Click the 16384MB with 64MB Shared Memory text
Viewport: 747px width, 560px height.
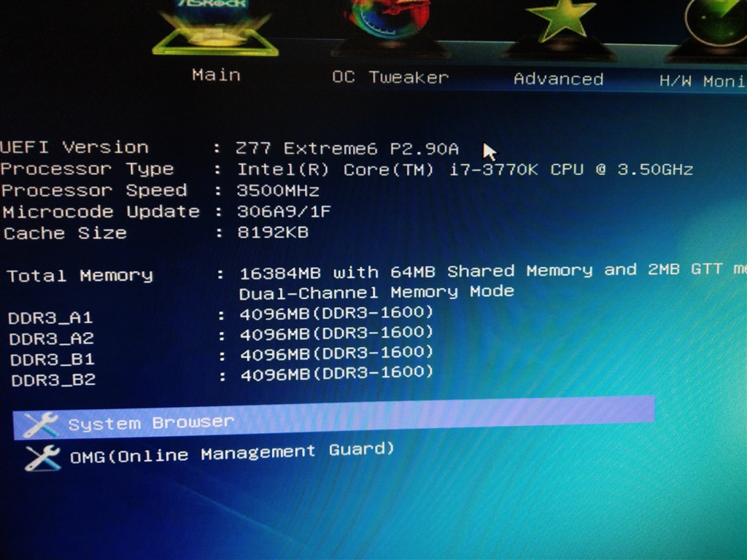point(493,271)
